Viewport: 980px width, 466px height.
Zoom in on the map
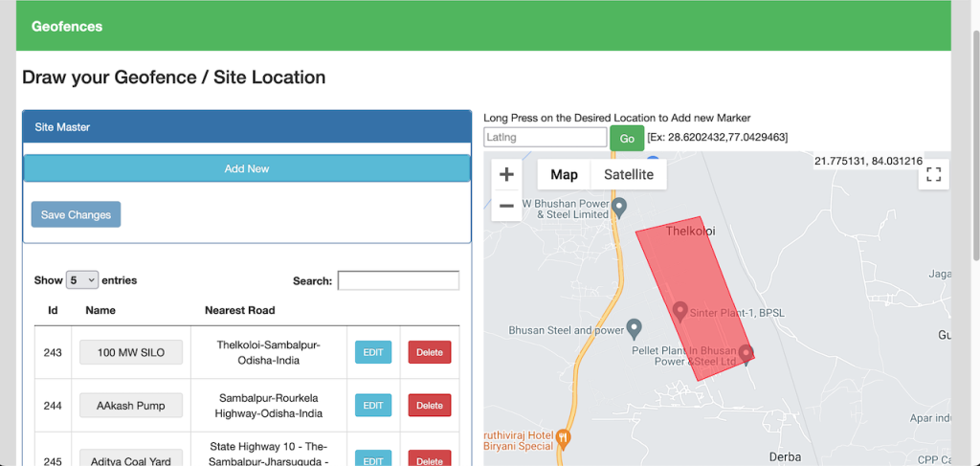click(x=506, y=175)
